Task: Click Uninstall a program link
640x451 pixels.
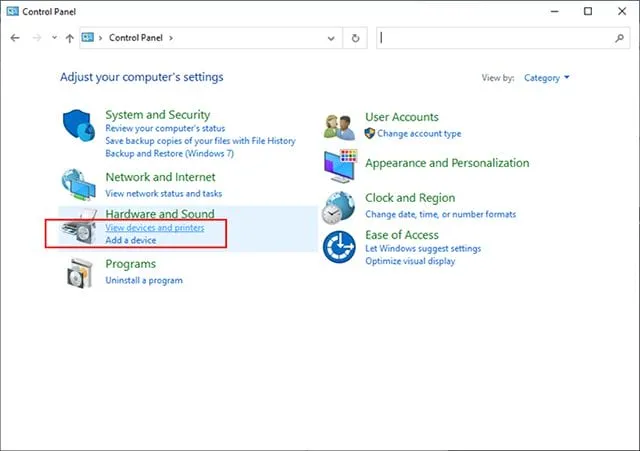Action: 144,281
